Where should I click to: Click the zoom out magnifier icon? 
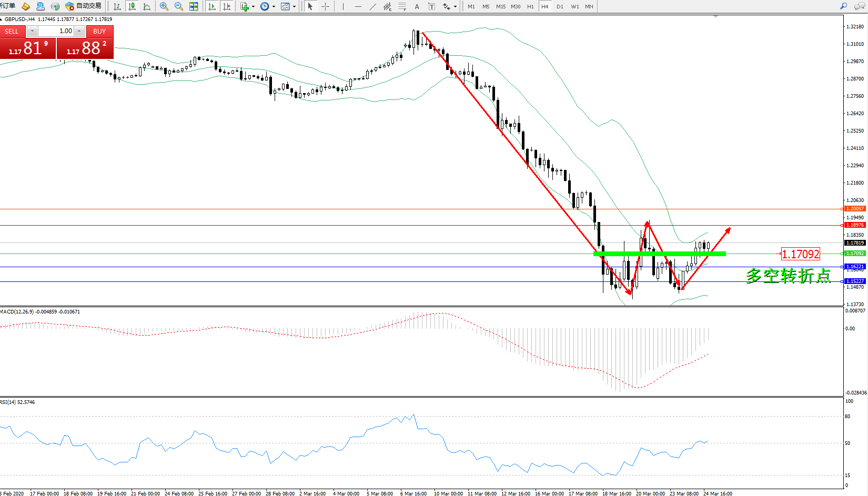tap(179, 6)
